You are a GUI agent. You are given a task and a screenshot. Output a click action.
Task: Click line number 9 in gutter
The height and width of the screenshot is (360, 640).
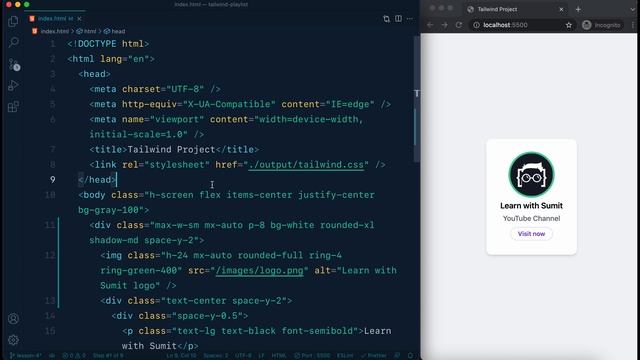[x=53, y=180]
